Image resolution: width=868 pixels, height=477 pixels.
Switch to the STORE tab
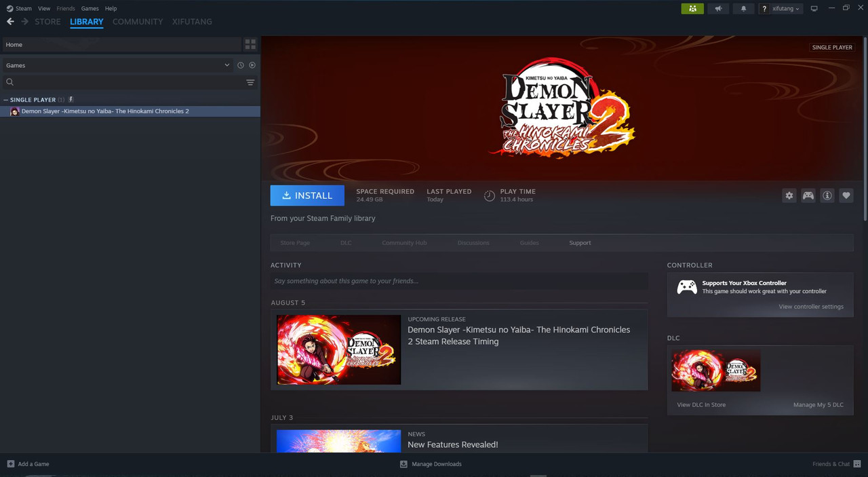pos(47,22)
